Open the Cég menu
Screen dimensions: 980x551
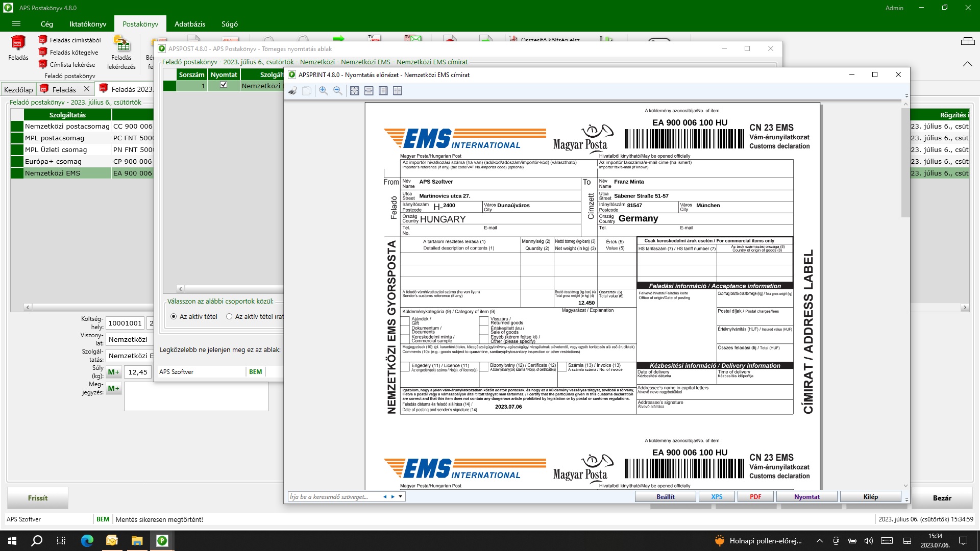click(46, 24)
